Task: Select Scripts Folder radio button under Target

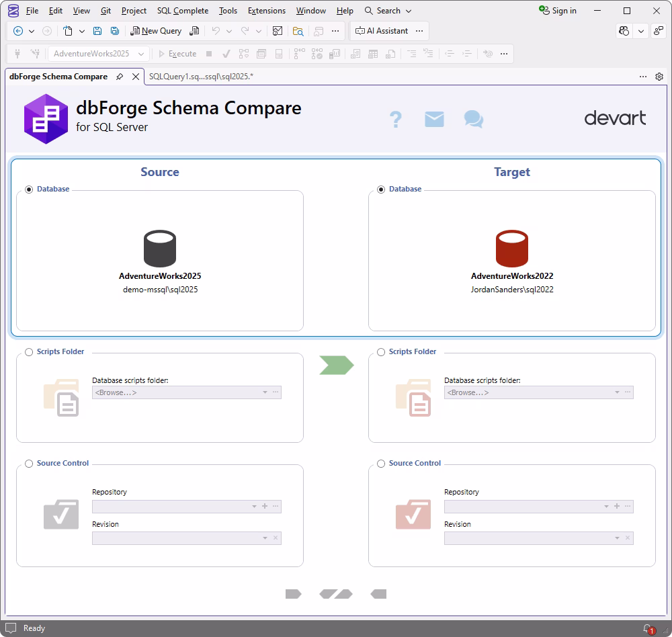Action: [x=381, y=352]
